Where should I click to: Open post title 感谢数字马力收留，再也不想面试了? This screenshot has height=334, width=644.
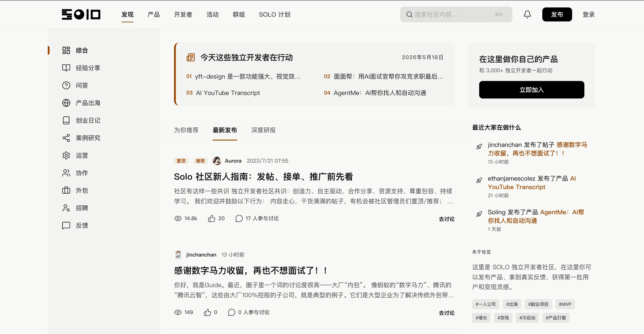pyautogui.click(x=251, y=271)
